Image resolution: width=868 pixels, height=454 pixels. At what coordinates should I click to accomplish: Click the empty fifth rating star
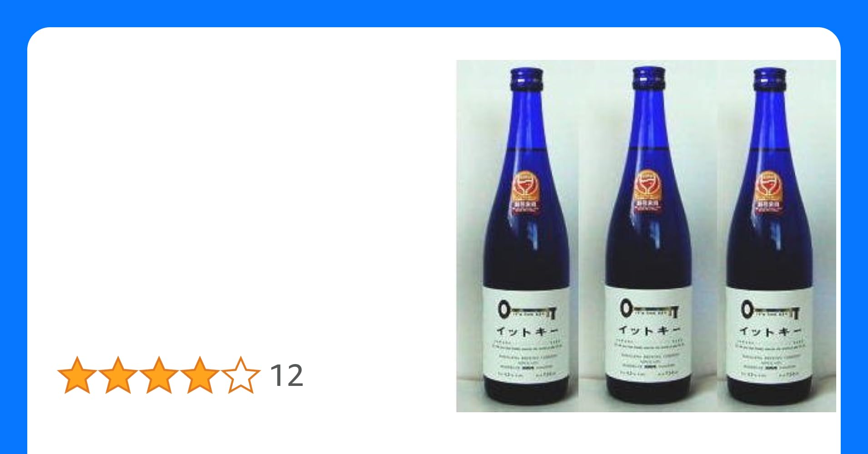[241, 375]
